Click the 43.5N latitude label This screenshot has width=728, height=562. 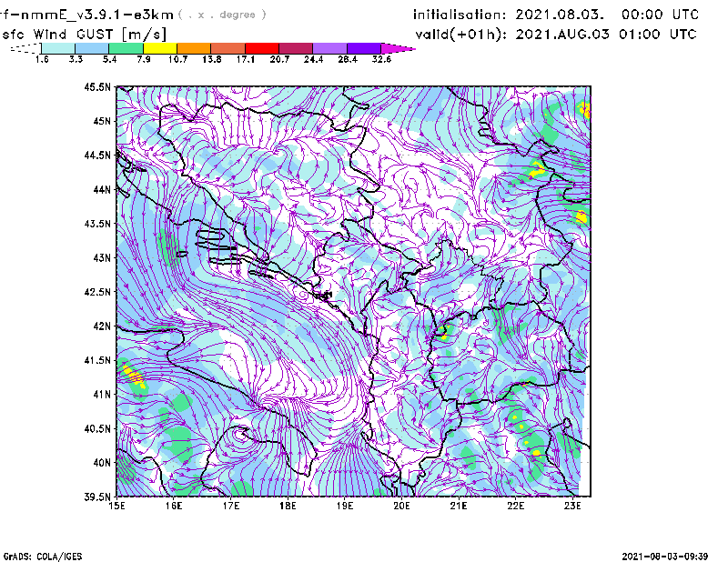tap(97, 224)
